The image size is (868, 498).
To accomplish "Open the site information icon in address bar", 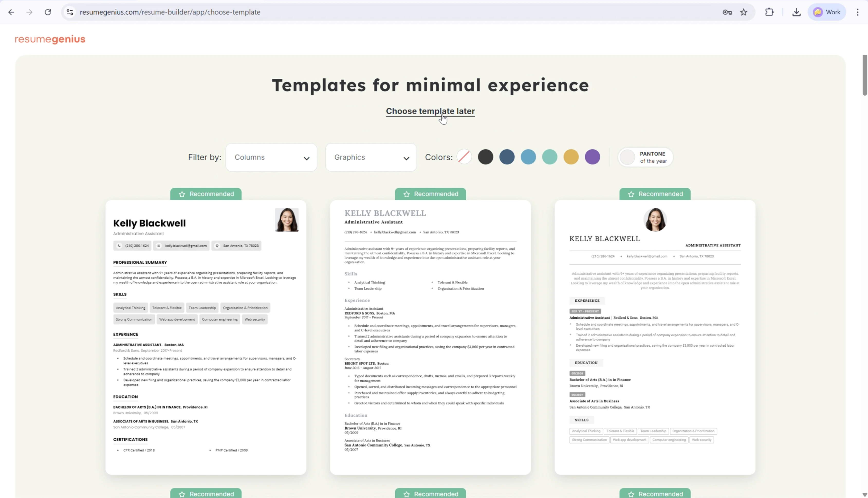I will point(70,12).
